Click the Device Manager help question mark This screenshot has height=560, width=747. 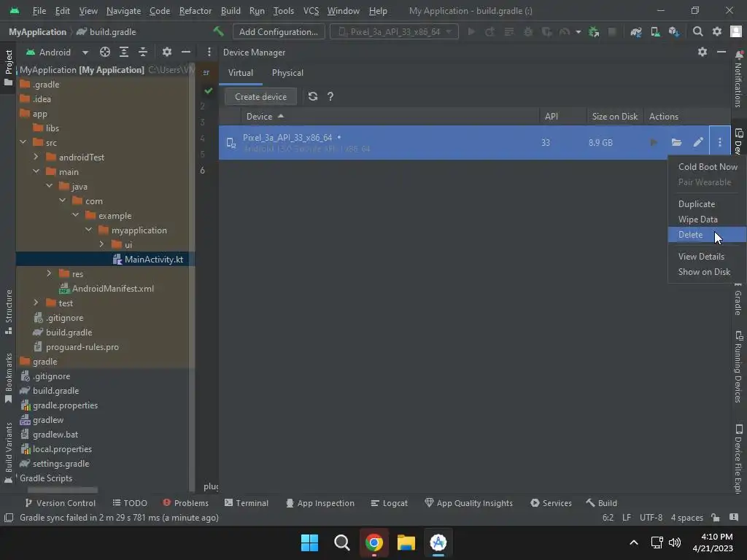click(x=330, y=97)
